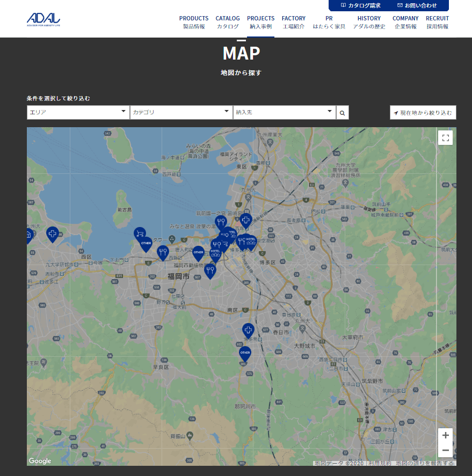Screen dimensions: 472x476
Task: Click the ADAL logo
Action: (x=43, y=19)
